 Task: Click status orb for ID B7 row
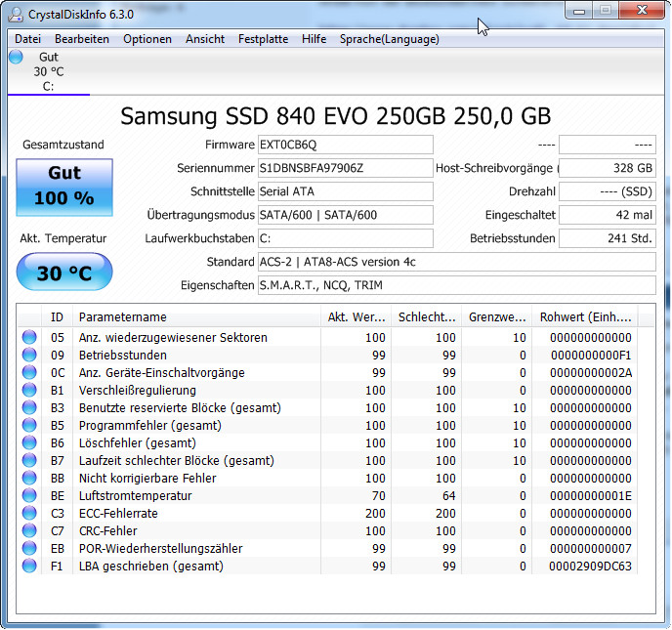29,460
